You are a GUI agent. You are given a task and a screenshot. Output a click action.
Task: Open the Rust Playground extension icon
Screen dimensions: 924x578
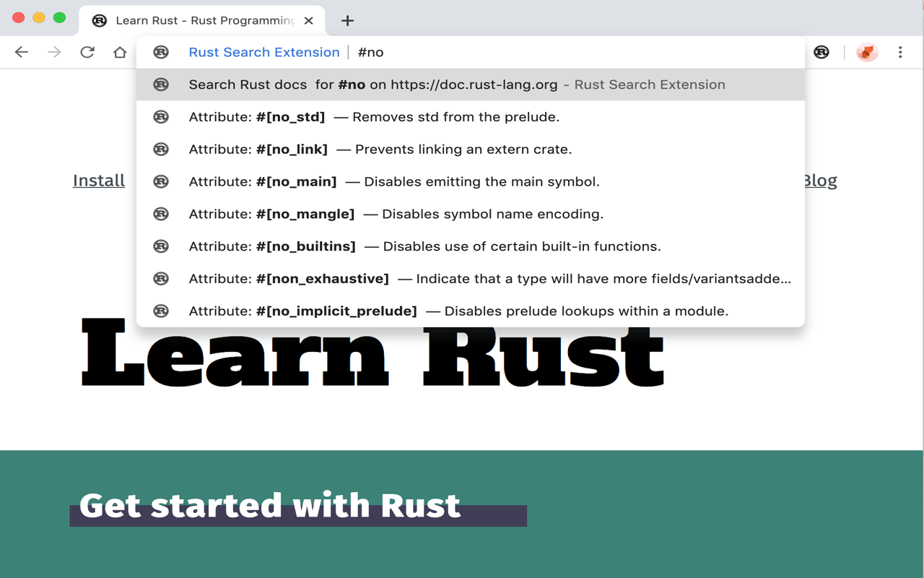(x=866, y=52)
